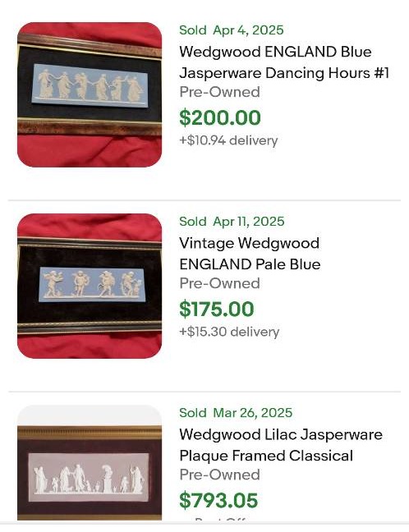The image size is (409, 532).
Task: Click Pre-Owned under the Dancing Hours listing
Action: [219, 92]
